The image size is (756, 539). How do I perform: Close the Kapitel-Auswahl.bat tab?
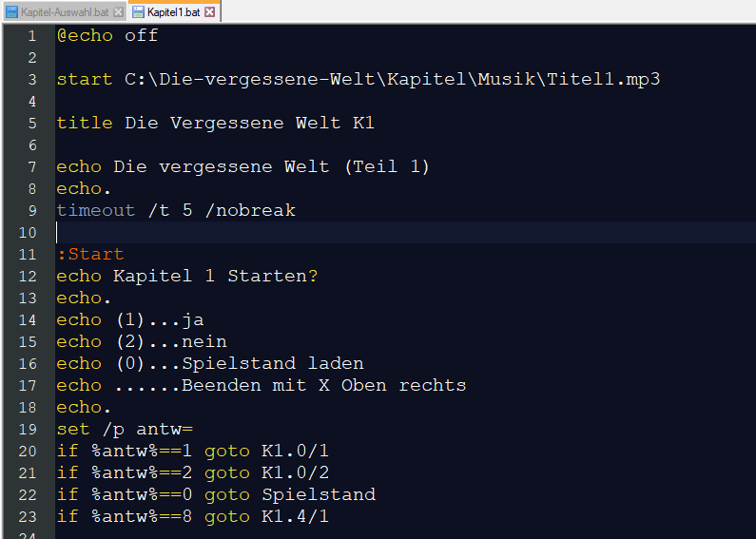click(x=118, y=12)
